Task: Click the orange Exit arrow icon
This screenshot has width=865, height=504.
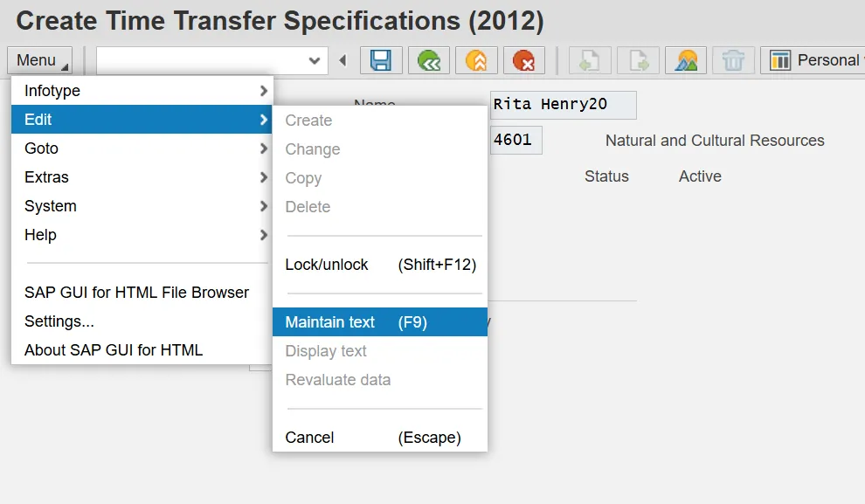Action: pyautogui.click(x=476, y=60)
